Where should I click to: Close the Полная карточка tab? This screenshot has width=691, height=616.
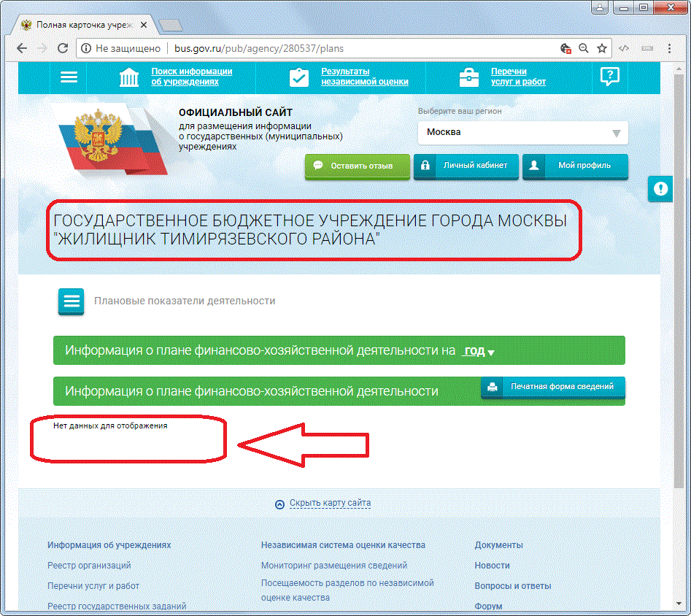(144, 25)
